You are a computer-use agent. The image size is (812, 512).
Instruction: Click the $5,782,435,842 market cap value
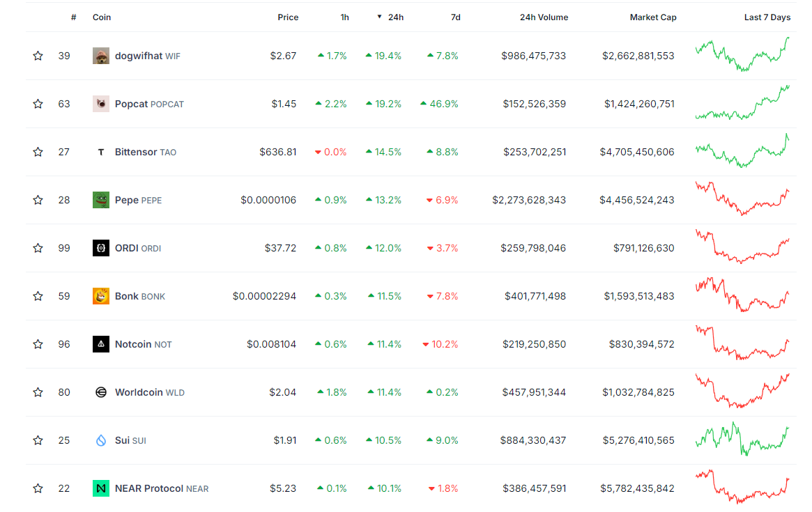[637, 488]
